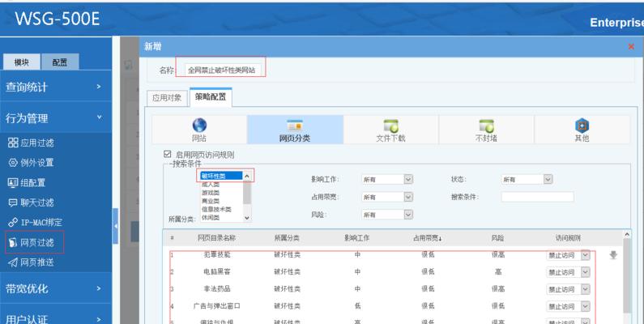The image size is (644, 324).
Task: Switch to the 应用对象 tab
Action: pos(167,98)
